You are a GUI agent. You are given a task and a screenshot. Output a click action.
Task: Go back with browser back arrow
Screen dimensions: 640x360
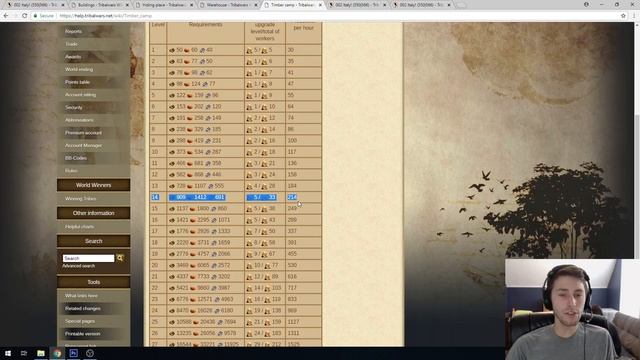[6, 16]
